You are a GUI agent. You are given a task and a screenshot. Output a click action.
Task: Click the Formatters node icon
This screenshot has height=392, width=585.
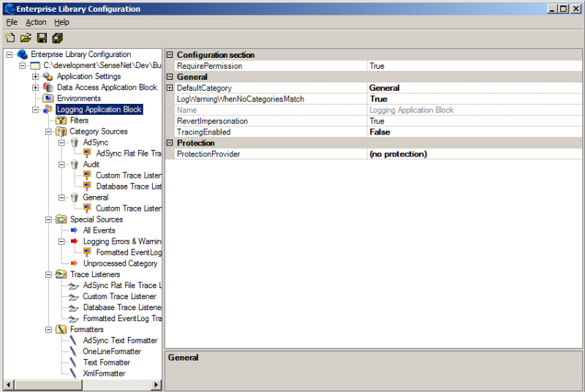[x=61, y=329]
